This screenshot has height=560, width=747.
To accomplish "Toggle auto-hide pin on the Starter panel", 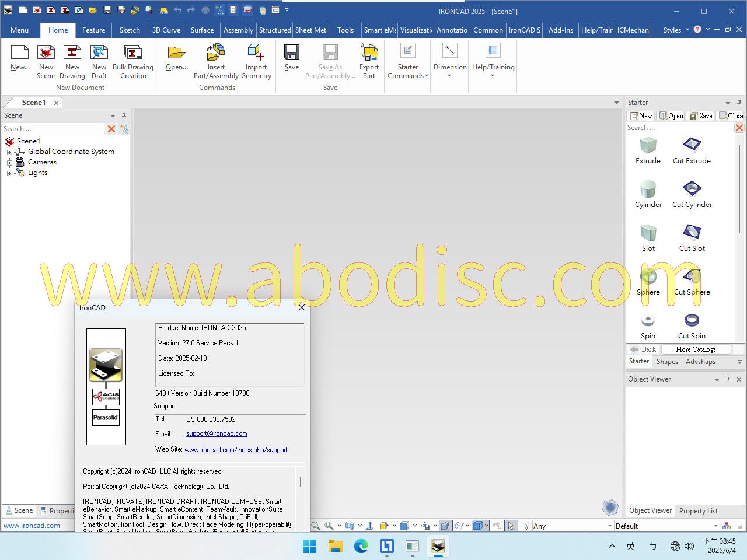I will (x=739, y=103).
